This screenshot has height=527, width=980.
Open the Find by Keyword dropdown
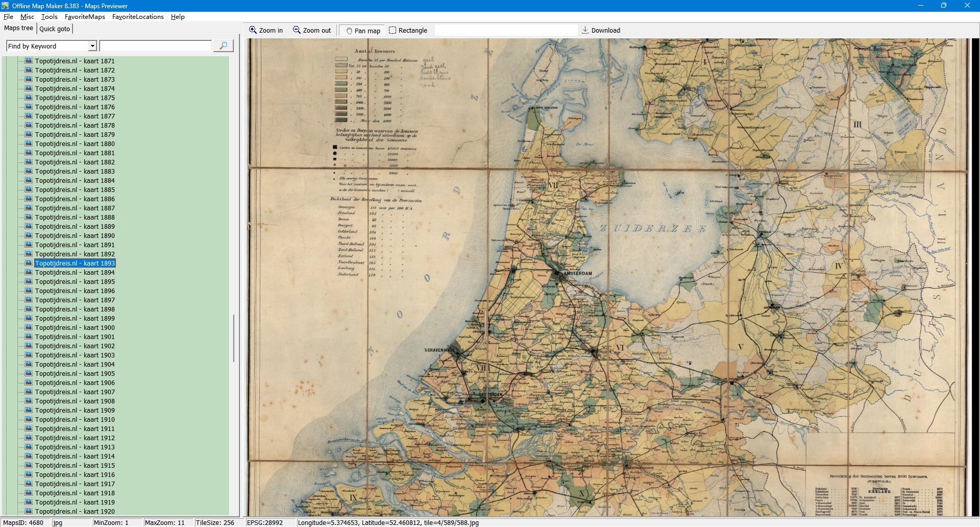92,46
